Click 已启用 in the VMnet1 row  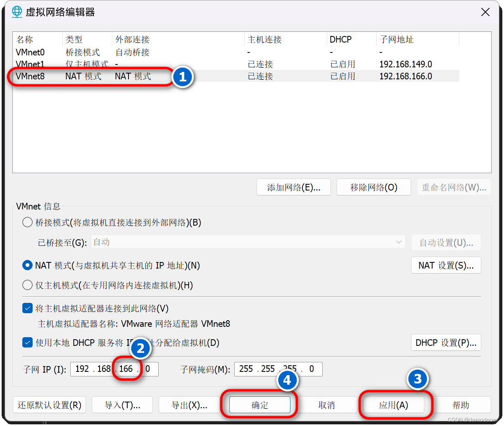pyautogui.click(x=343, y=64)
